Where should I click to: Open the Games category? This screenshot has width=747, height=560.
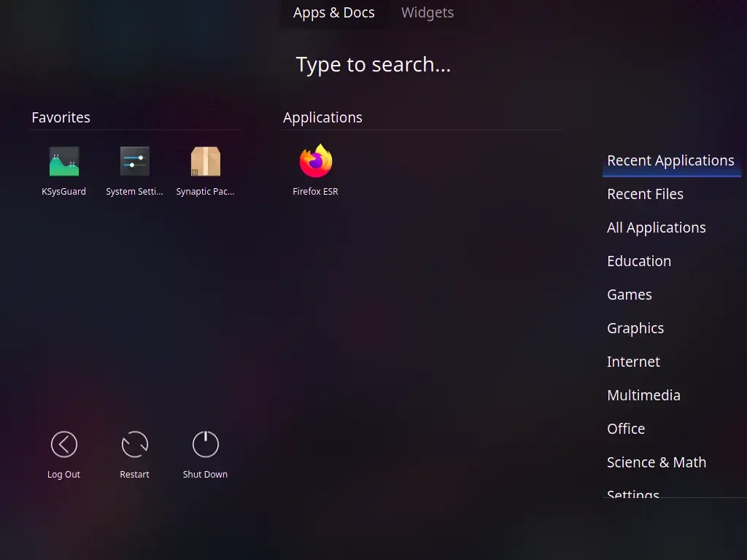[630, 295]
